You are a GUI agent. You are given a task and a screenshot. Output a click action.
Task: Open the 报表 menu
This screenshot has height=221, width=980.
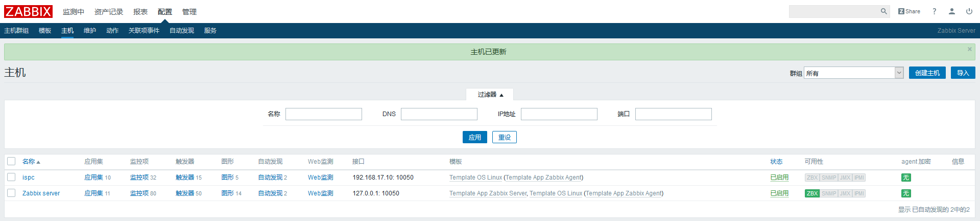[x=140, y=12]
